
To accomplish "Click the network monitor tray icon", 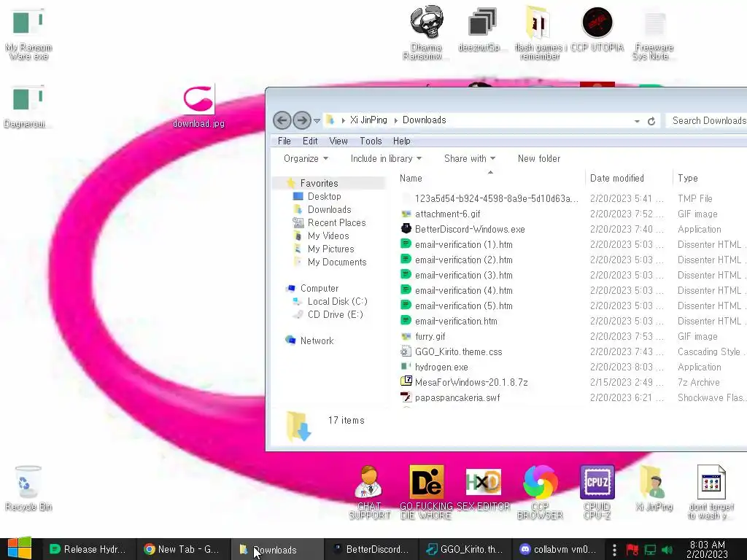I will click(650, 550).
